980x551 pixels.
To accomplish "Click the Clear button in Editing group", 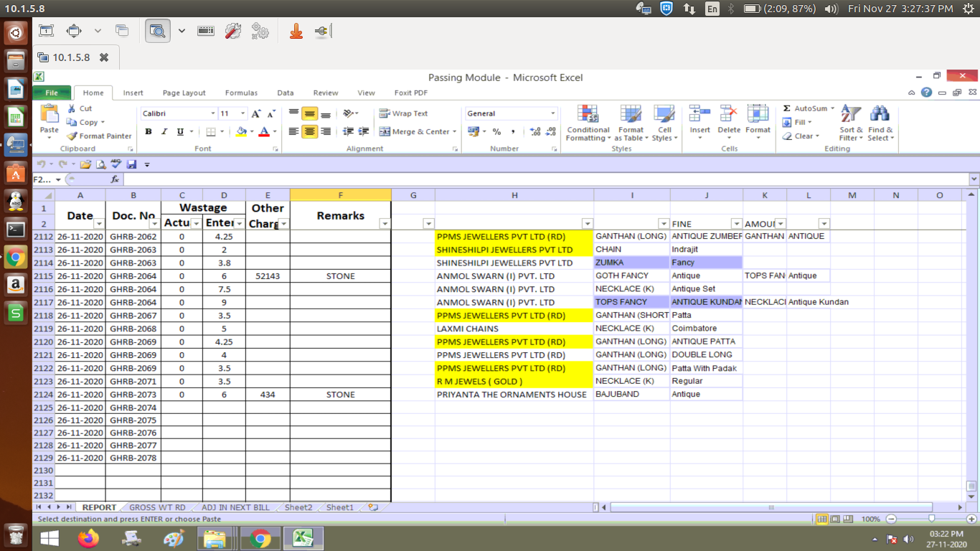I will pos(801,136).
